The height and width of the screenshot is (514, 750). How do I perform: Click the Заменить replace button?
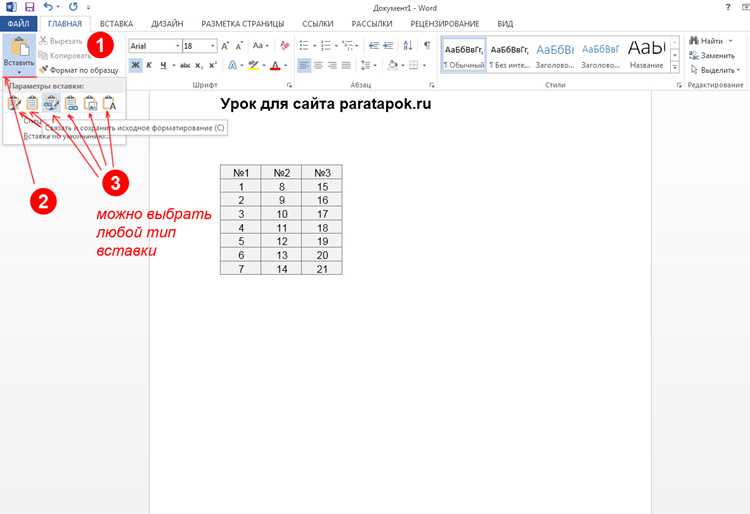click(712, 55)
